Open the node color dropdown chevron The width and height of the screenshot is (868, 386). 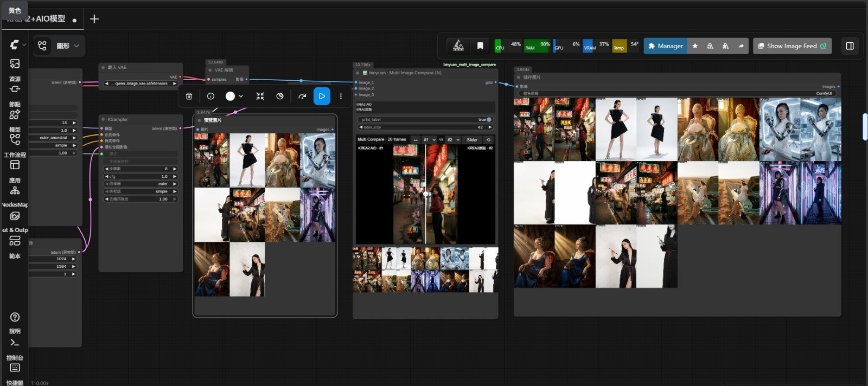tap(241, 96)
